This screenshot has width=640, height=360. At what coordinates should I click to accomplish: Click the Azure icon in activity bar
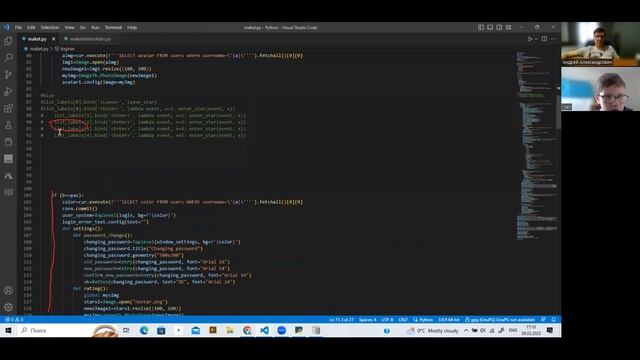8,176
